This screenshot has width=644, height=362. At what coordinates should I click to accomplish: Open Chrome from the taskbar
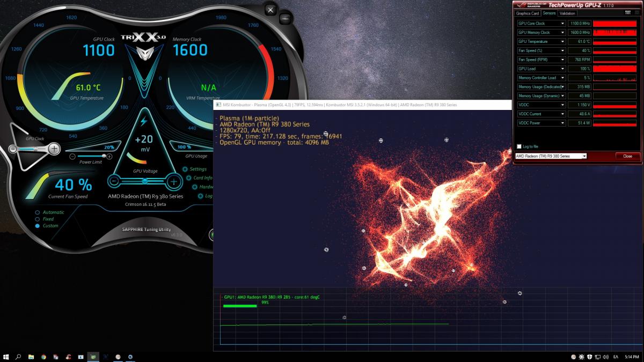43,356
